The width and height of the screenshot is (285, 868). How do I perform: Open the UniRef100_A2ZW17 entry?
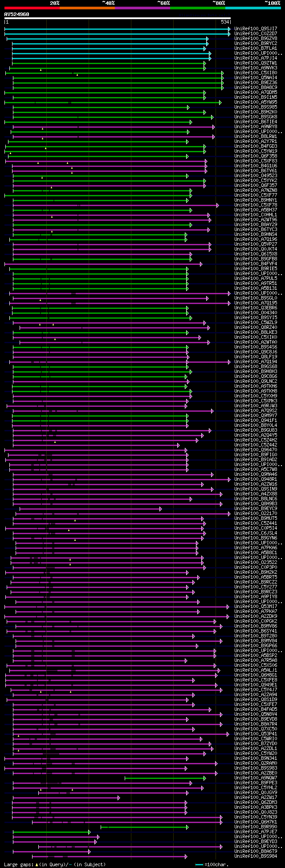click(256, 798)
